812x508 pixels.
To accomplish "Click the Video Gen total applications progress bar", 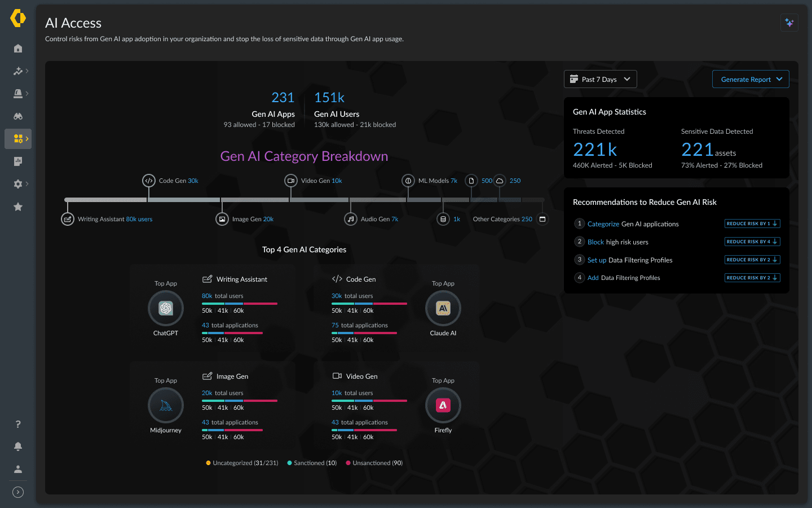I will point(364,430).
